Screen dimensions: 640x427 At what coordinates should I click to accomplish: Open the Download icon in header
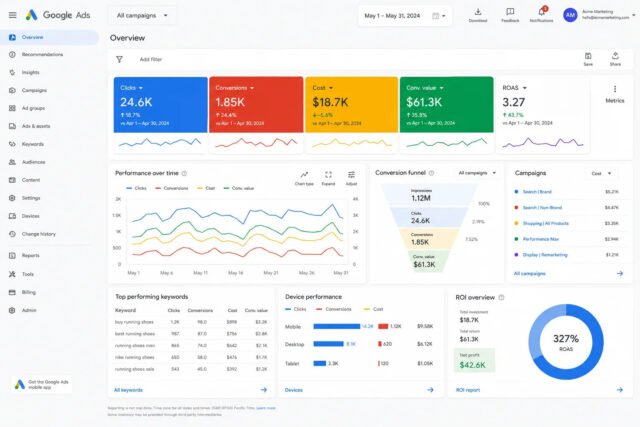478,15
